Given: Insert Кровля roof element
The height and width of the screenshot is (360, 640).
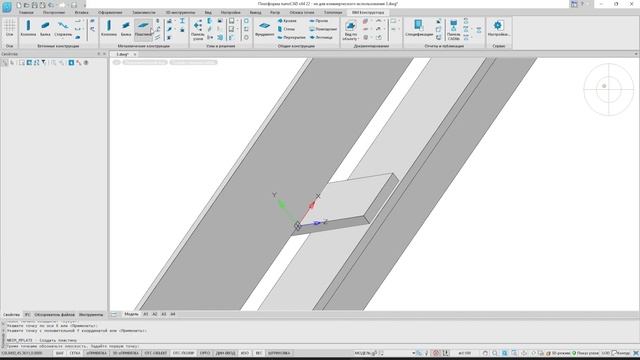Looking at the screenshot, I should pos(287,21).
